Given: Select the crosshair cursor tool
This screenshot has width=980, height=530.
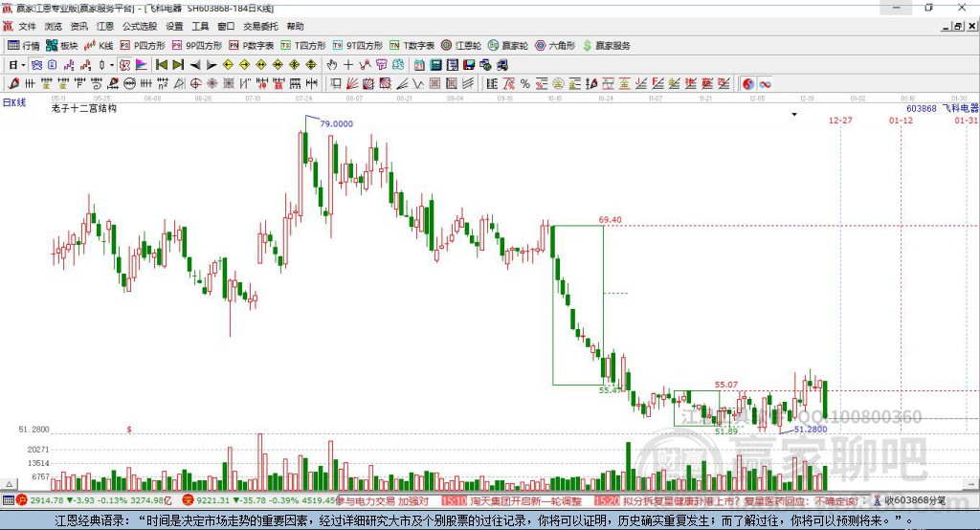Looking at the screenshot, I should coord(348,65).
